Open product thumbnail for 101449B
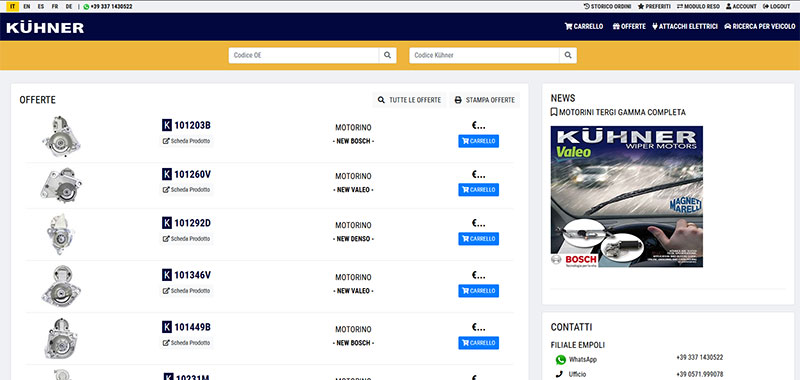800x380 pixels. tap(61, 338)
